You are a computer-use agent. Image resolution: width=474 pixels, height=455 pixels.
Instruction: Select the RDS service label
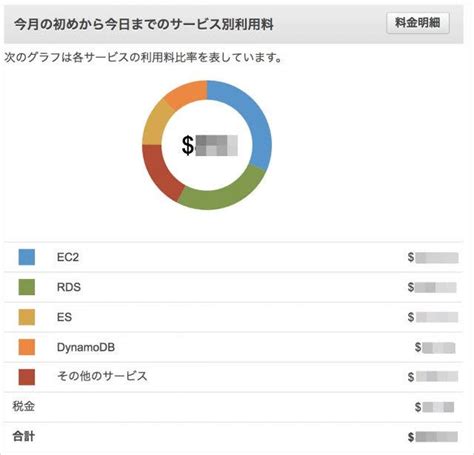click(69, 287)
